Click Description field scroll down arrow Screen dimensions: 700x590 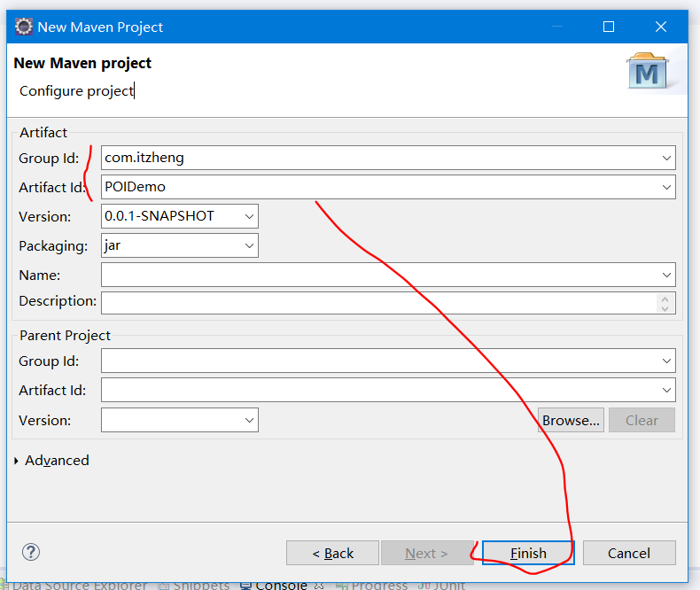click(665, 308)
